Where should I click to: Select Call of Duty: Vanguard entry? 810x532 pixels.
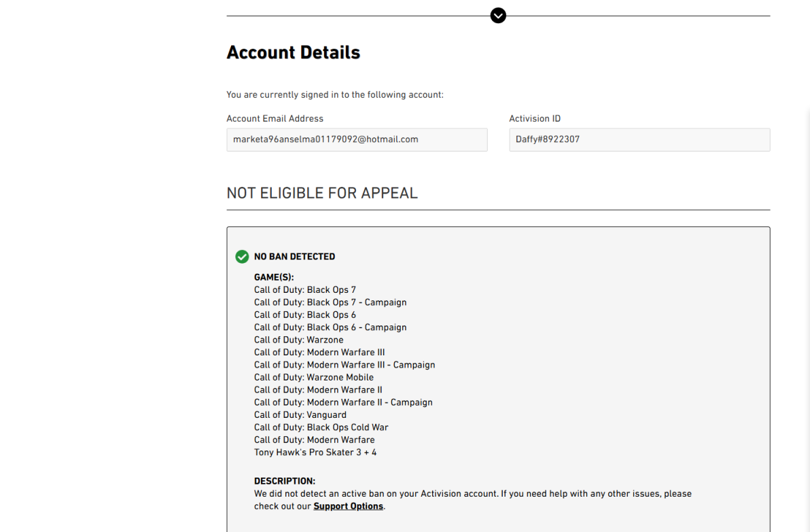pos(300,414)
